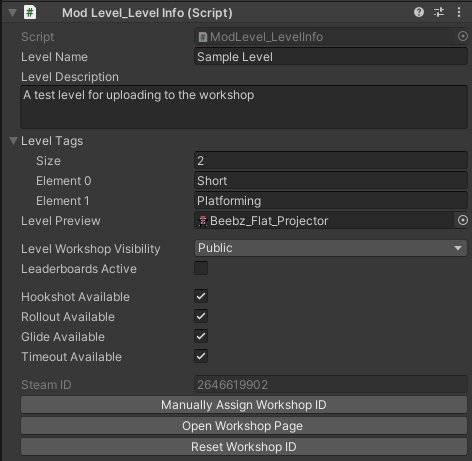Screen dimensions: 472x461
Task: Disable Timeout Available checkbox
Action: pyautogui.click(x=201, y=356)
